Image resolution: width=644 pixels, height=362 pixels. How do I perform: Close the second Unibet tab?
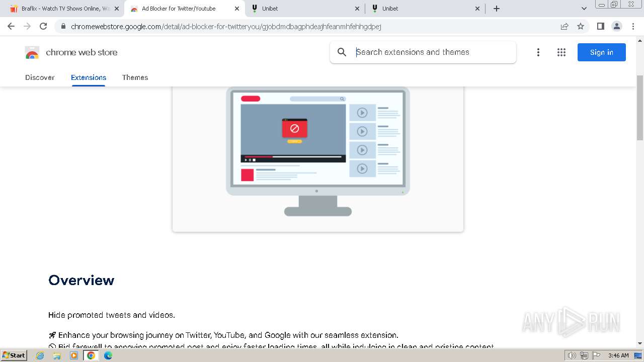click(x=477, y=9)
